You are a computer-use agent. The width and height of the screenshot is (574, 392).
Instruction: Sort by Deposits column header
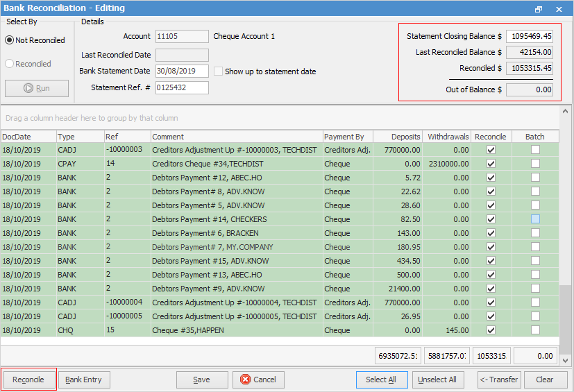[x=397, y=137]
